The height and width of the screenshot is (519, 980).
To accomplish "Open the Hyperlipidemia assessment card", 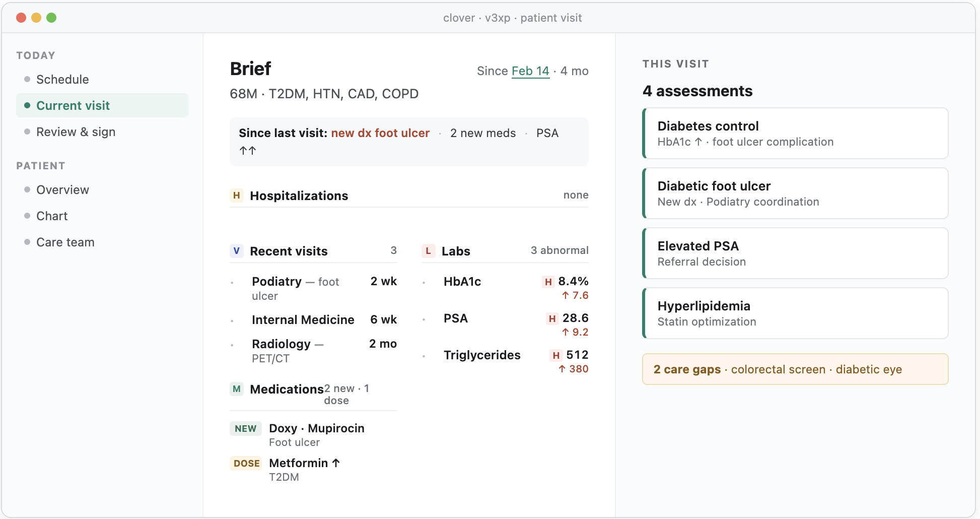I will (x=795, y=313).
